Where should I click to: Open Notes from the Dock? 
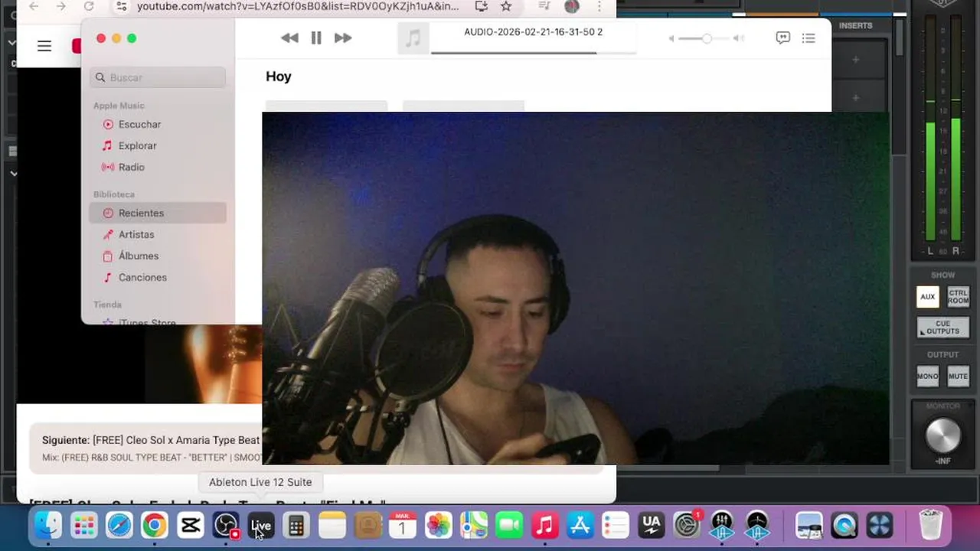(x=332, y=525)
